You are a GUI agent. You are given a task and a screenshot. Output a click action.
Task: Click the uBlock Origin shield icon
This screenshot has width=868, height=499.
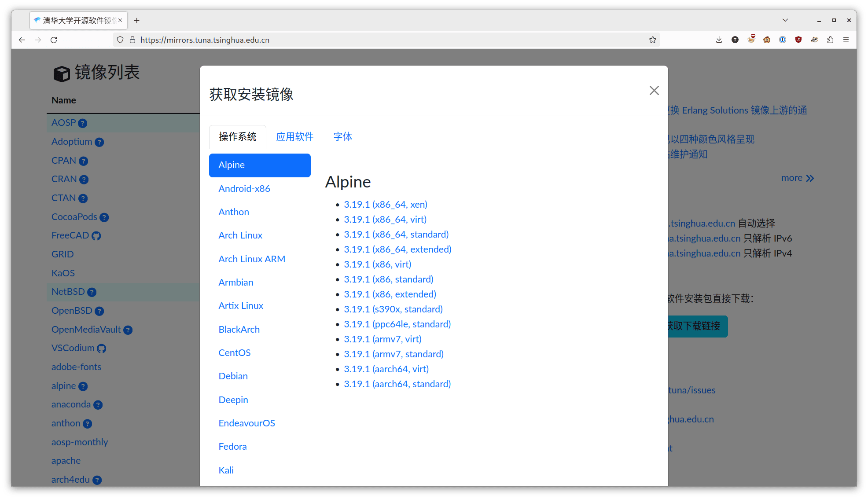pyautogui.click(x=798, y=40)
